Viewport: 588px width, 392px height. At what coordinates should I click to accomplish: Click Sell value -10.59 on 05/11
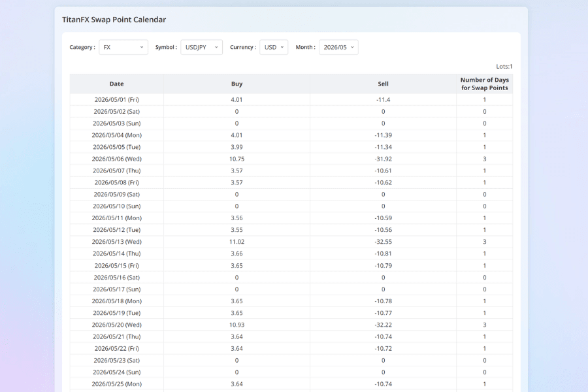383,218
